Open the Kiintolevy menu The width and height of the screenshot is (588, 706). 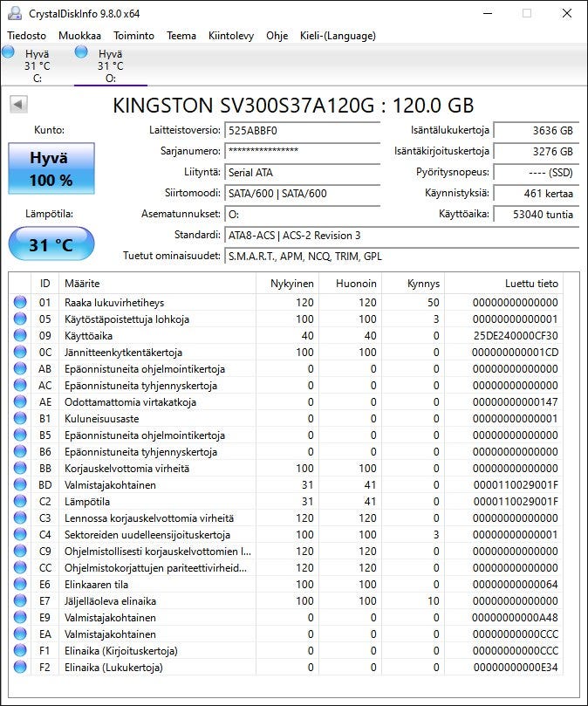pyautogui.click(x=231, y=36)
